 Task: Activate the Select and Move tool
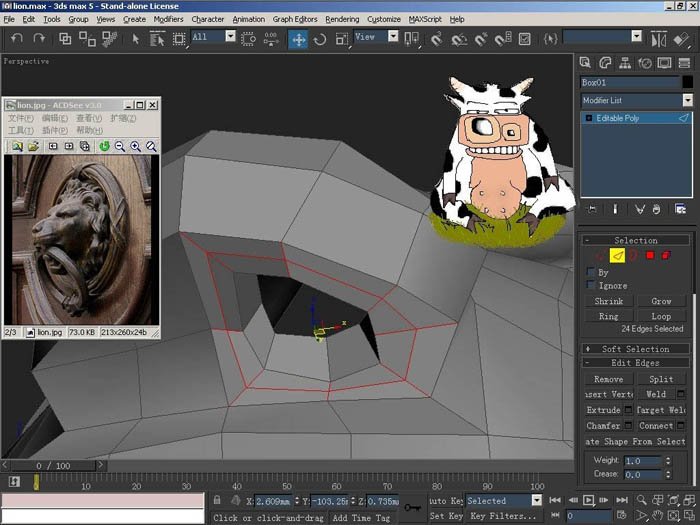tap(298, 39)
